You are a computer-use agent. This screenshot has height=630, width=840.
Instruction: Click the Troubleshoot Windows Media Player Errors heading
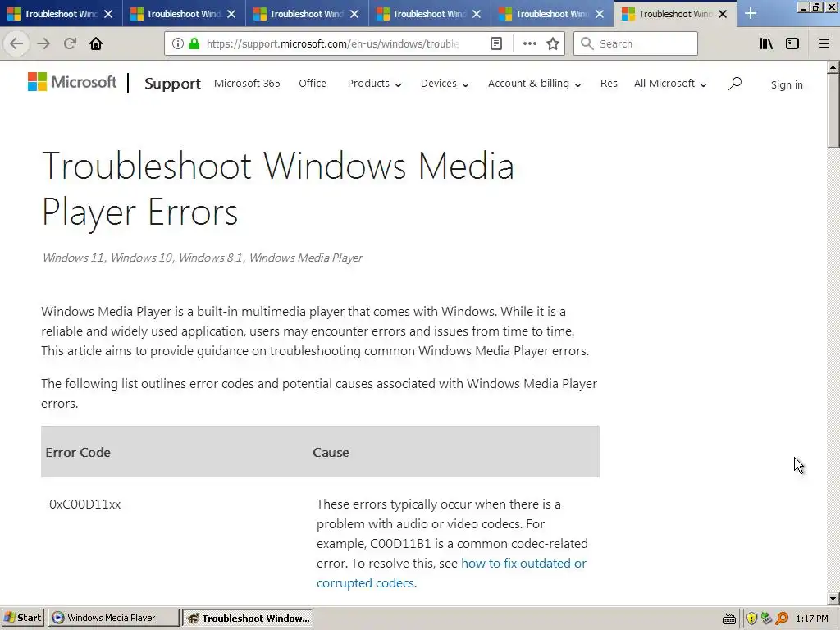coord(277,189)
